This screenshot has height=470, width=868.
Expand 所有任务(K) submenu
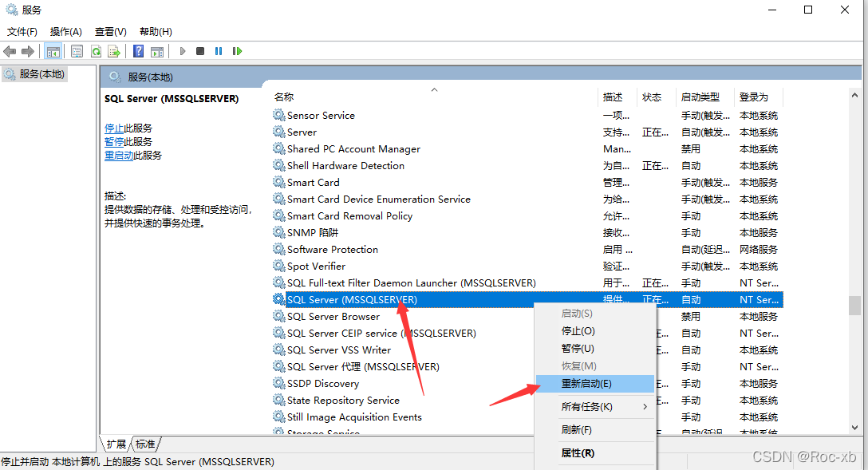click(x=595, y=407)
